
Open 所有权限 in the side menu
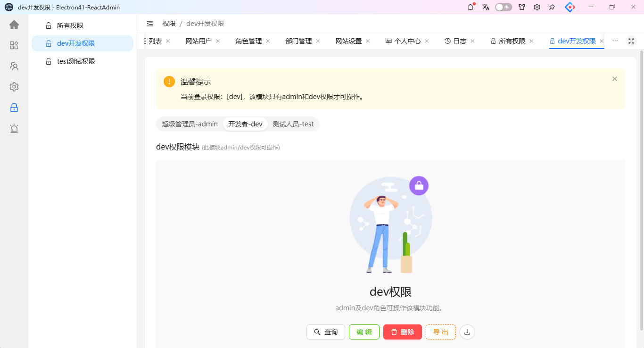83,25
